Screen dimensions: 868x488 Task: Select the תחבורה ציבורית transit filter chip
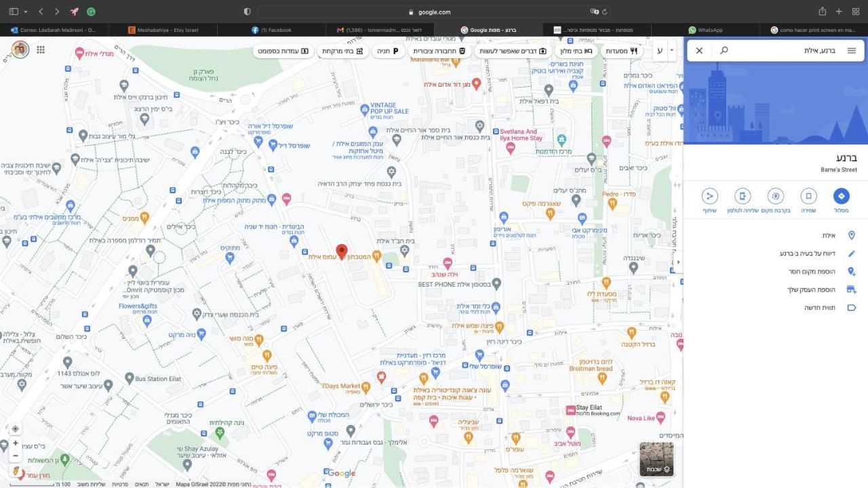tap(439, 51)
